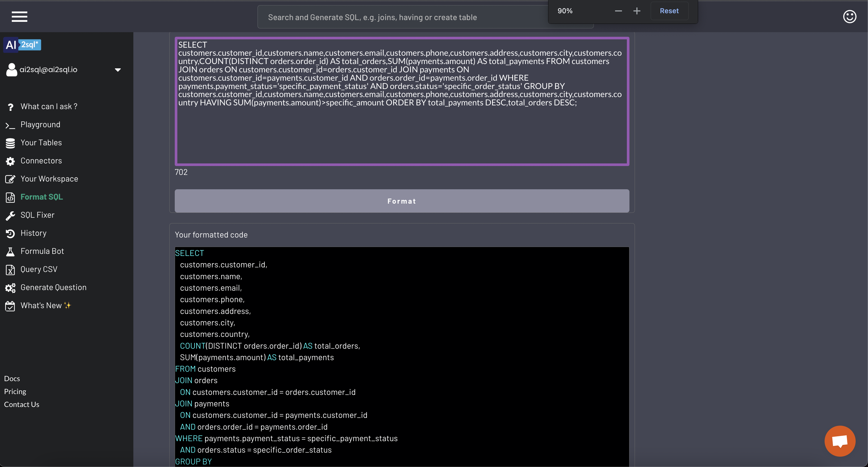The height and width of the screenshot is (467, 868).
Task: Decrease zoom with the minus button
Action: tap(618, 11)
